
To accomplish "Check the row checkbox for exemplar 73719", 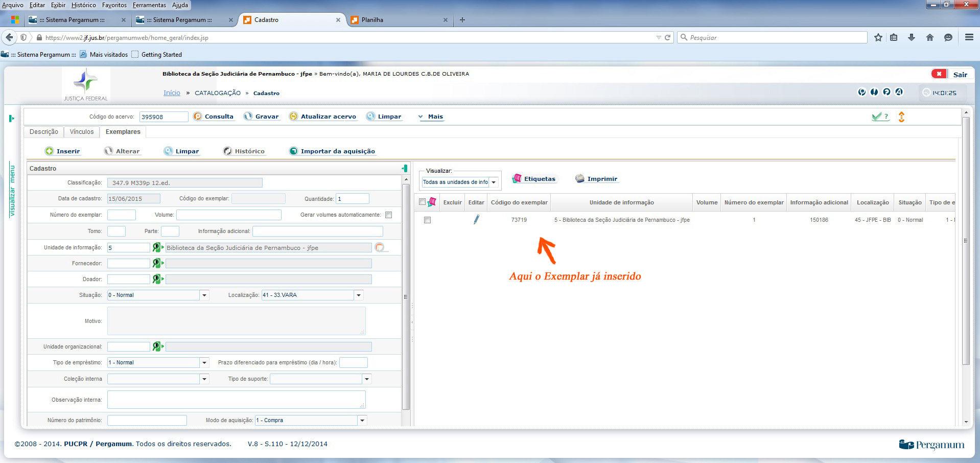I will [x=427, y=220].
